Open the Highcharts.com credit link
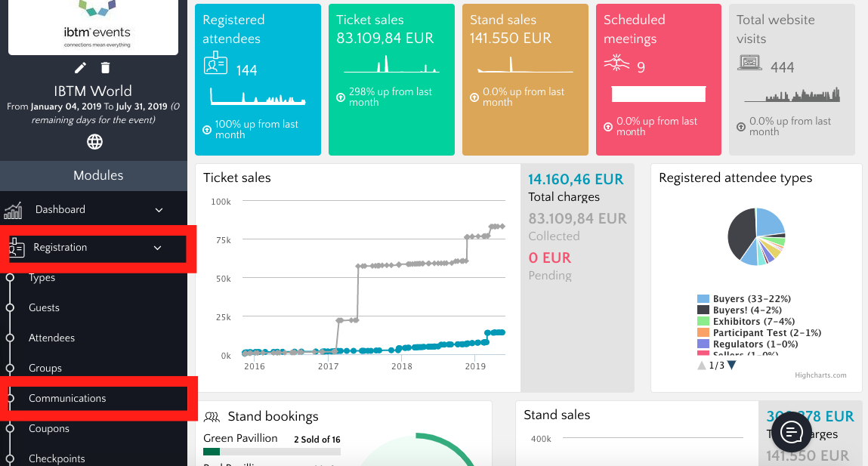This screenshot has width=868, height=466. (x=820, y=375)
